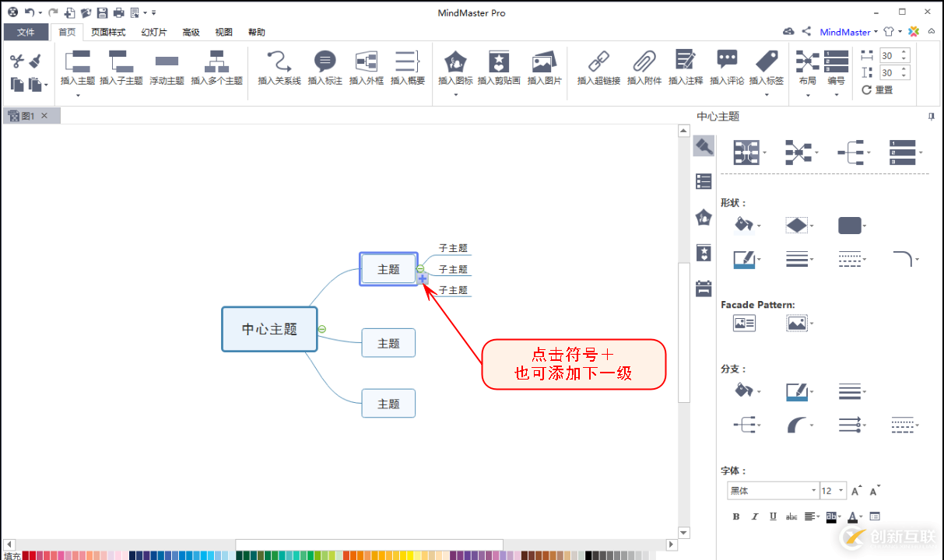This screenshot has height=560, width=944.
Task: Select the bottom 主题 node
Action: click(388, 404)
